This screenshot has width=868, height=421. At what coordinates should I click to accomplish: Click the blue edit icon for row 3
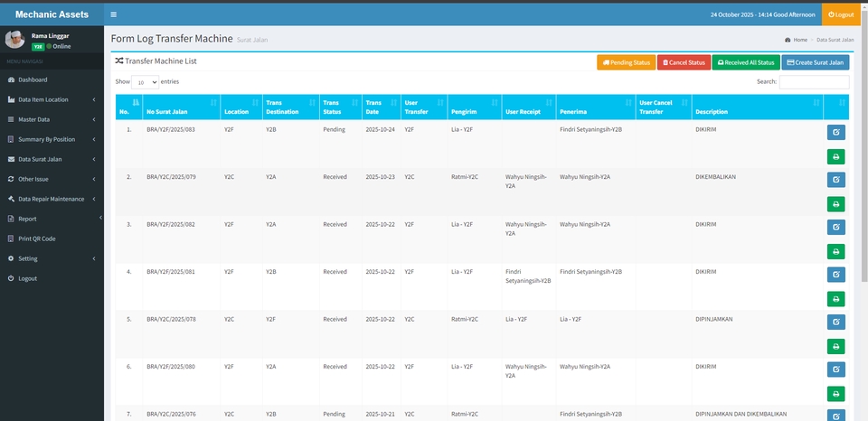point(835,228)
